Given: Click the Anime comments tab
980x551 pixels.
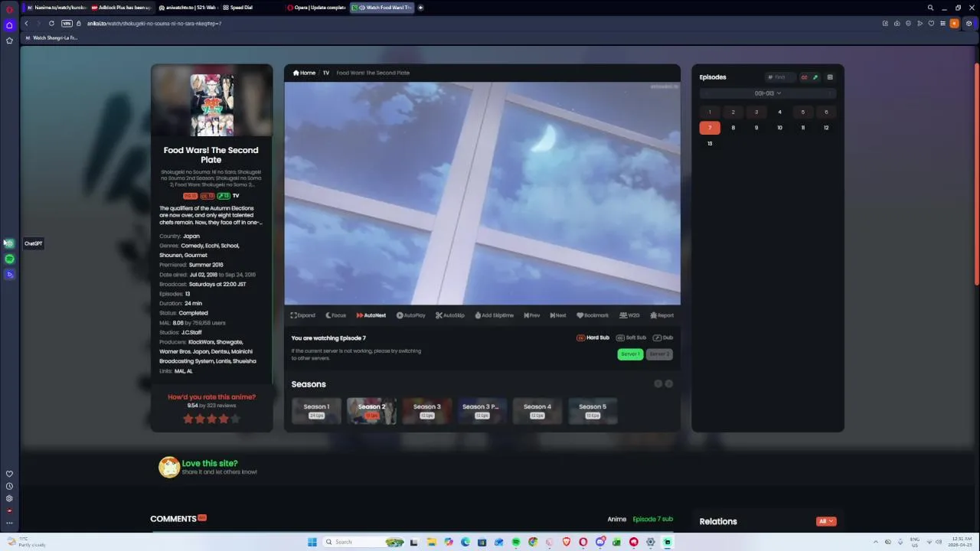Looking at the screenshot, I should point(616,519).
